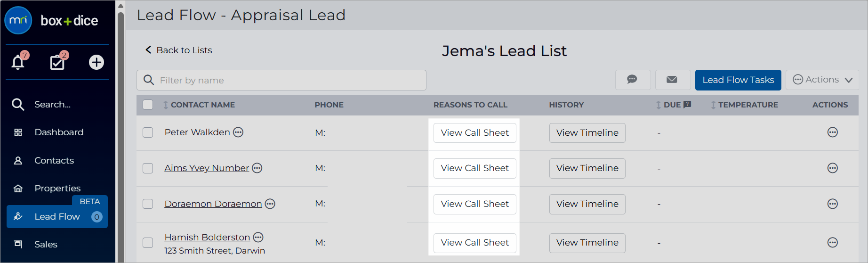
Task: Click the MRI logo icon
Action: click(x=18, y=20)
